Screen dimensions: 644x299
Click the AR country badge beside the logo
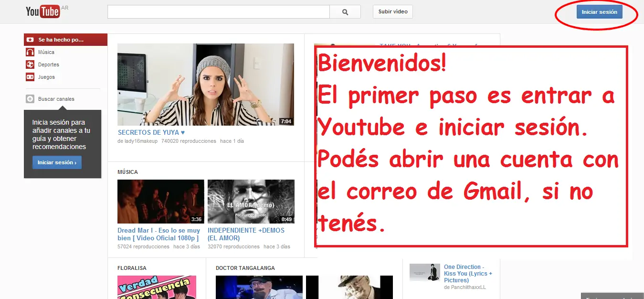(x=65, y=7)
